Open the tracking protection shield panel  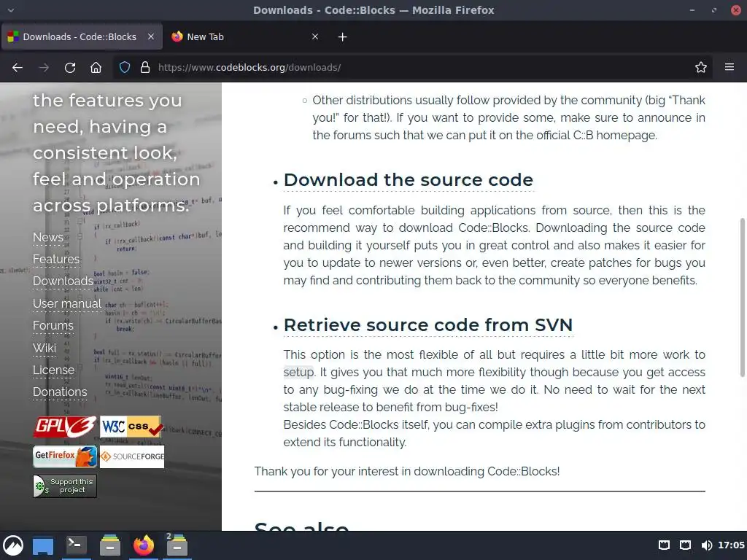click(x=125, y=68)
